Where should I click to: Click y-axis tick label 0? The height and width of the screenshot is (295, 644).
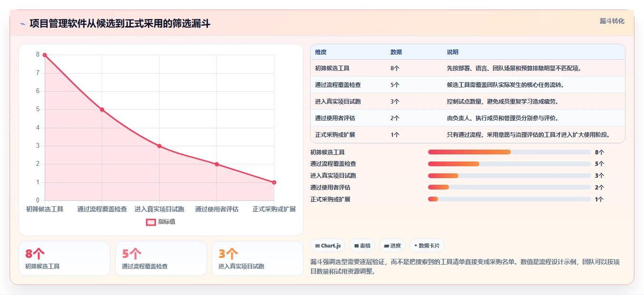pos(38,200)
